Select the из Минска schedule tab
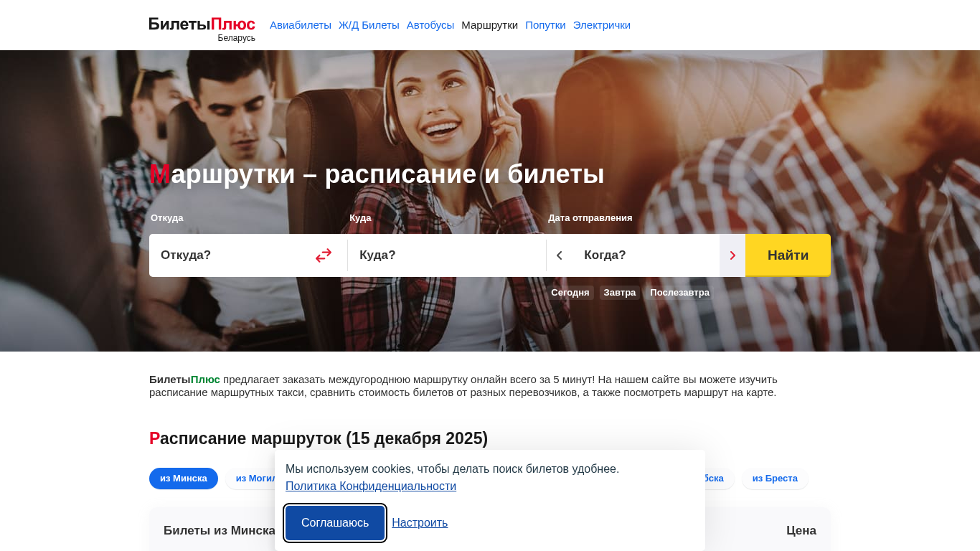 (184, 479)
